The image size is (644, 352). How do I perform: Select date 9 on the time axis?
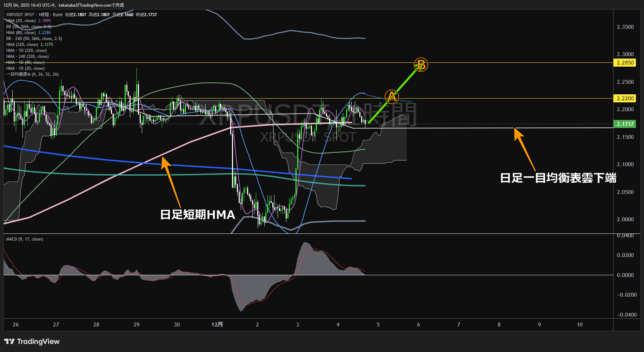[x=539, y=325]
